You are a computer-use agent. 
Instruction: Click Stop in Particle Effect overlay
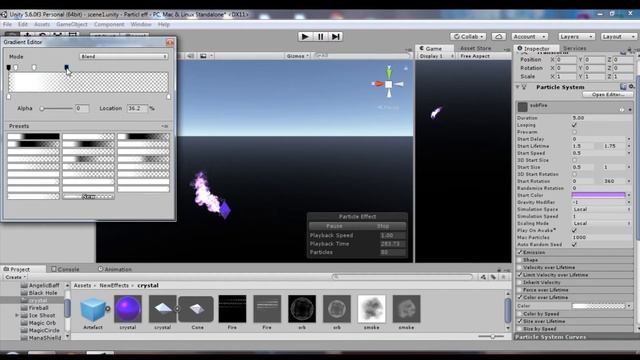click(x=382, y=226)
